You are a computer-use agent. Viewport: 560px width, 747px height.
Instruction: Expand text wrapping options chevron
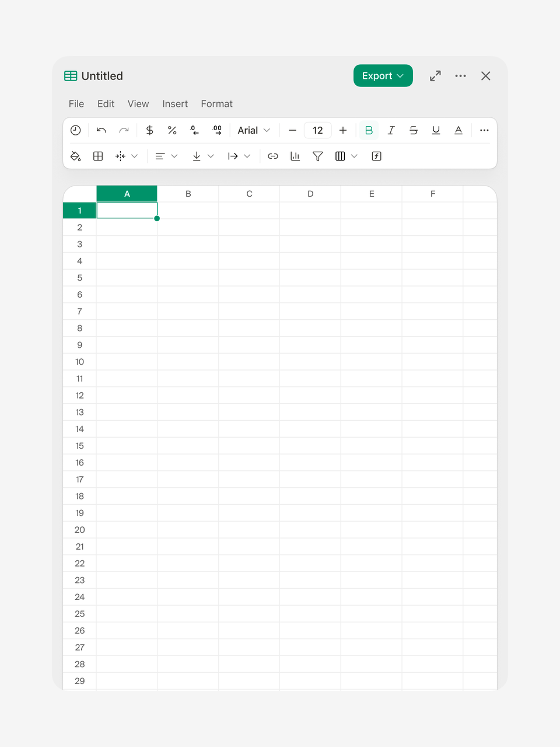point(247,156)
